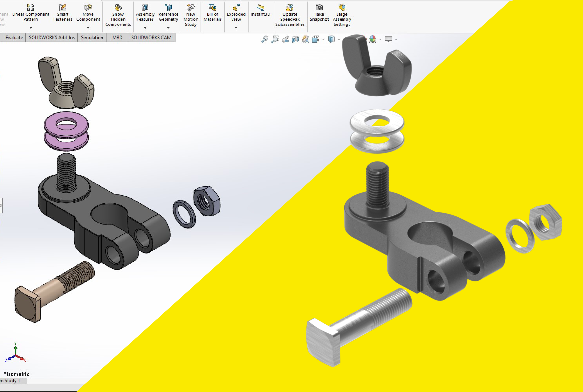Click Zoom to Fit magnifier icon

265,39
